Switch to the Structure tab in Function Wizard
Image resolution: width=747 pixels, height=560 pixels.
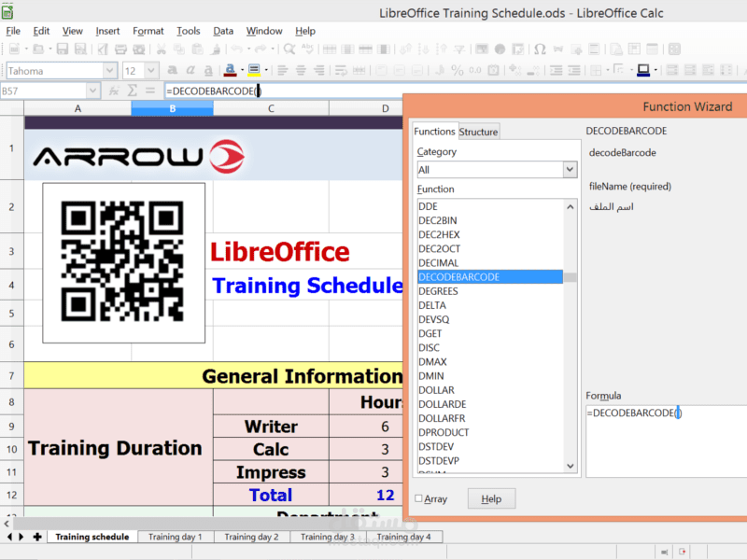pos(478,131)
